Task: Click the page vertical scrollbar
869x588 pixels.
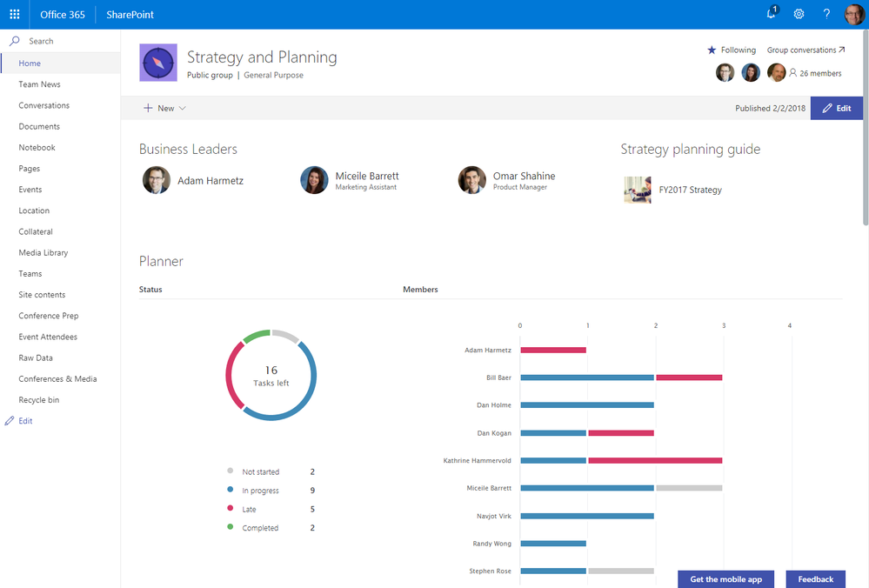Action: pyautogui.click(x=866, y=128)
